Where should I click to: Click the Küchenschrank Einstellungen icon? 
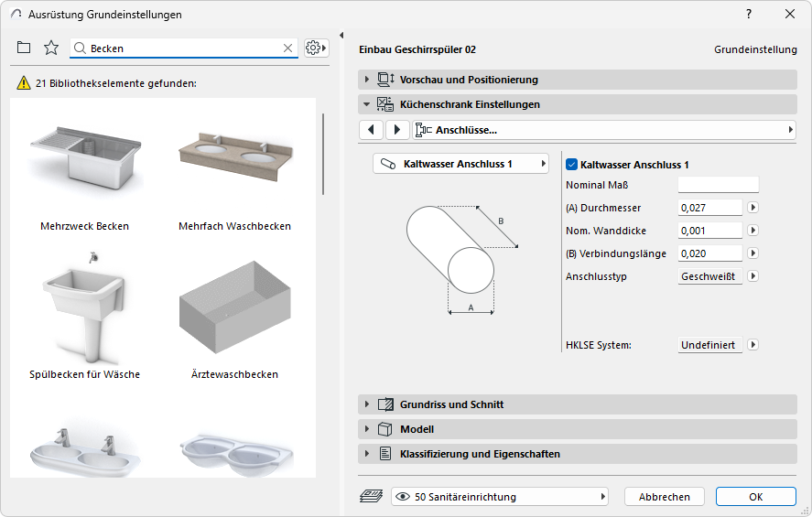385,104
